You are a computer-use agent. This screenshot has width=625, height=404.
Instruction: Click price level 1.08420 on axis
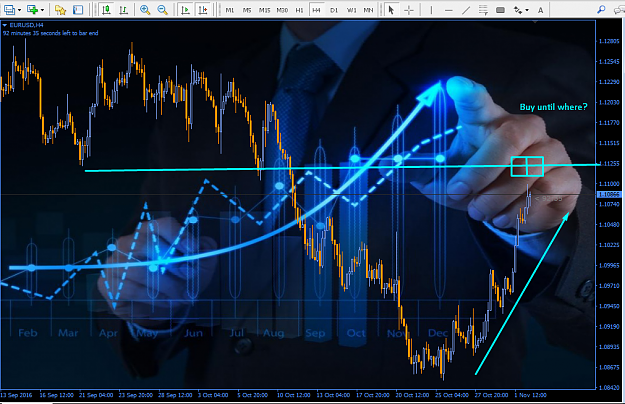click(x=610, y=387)
